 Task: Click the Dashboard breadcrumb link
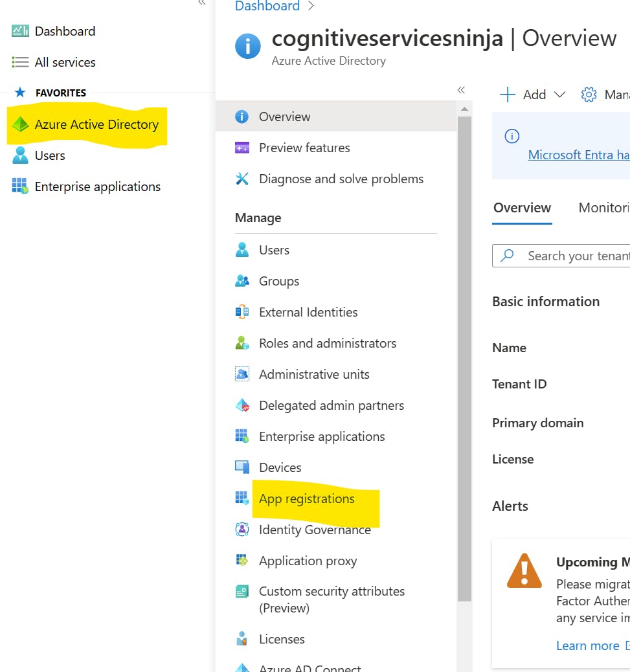pos(267,6)
